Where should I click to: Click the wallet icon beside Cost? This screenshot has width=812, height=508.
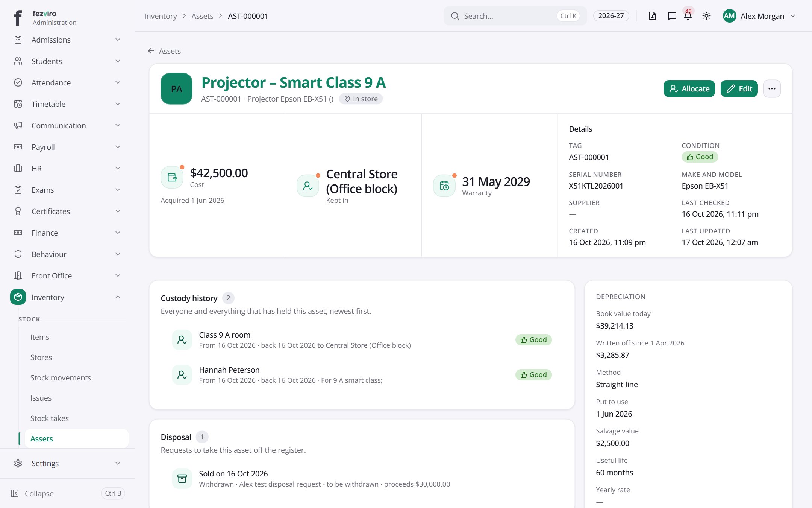(172, 177)
